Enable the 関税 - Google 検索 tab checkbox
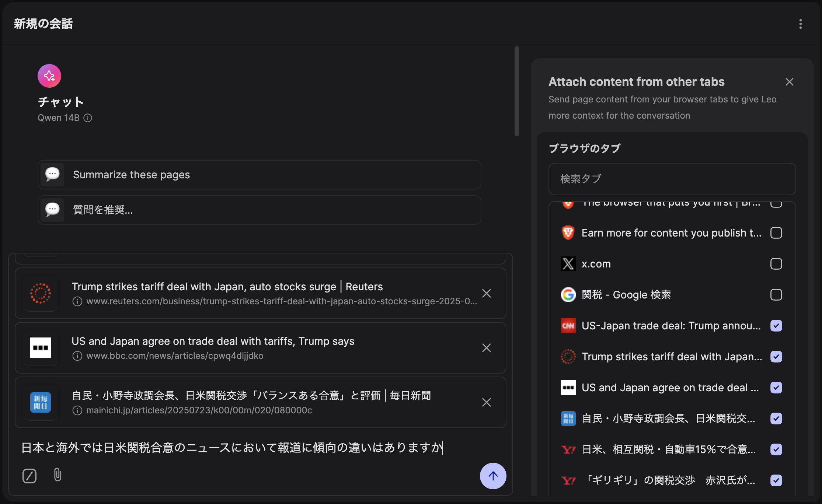This screenshot has height=504, width=822. point(776,294)
